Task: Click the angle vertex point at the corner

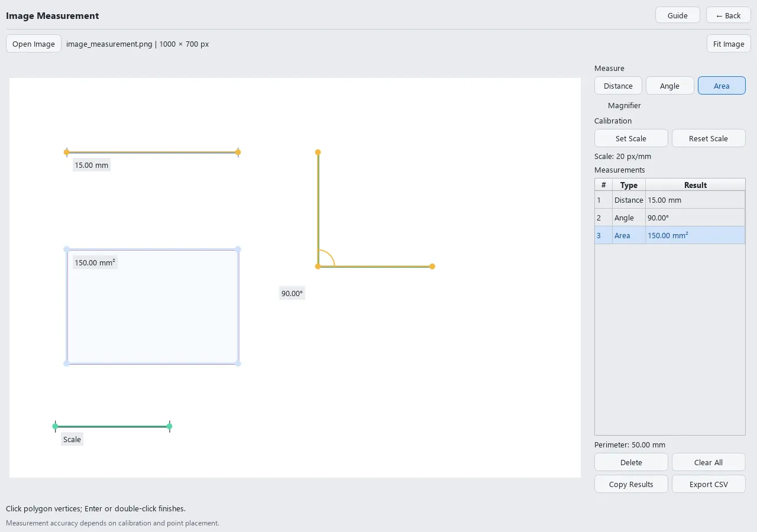Action: [318, 267]
